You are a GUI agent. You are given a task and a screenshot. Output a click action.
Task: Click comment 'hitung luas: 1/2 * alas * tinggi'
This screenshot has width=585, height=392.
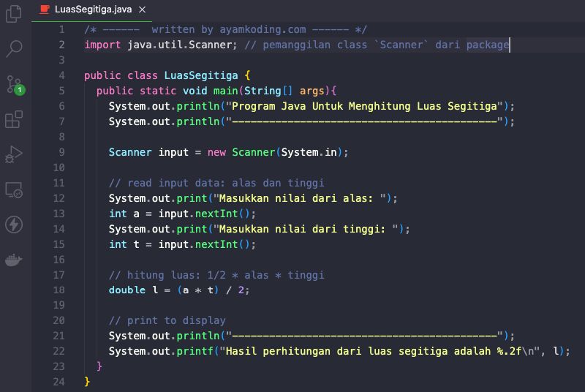(226, 275)
